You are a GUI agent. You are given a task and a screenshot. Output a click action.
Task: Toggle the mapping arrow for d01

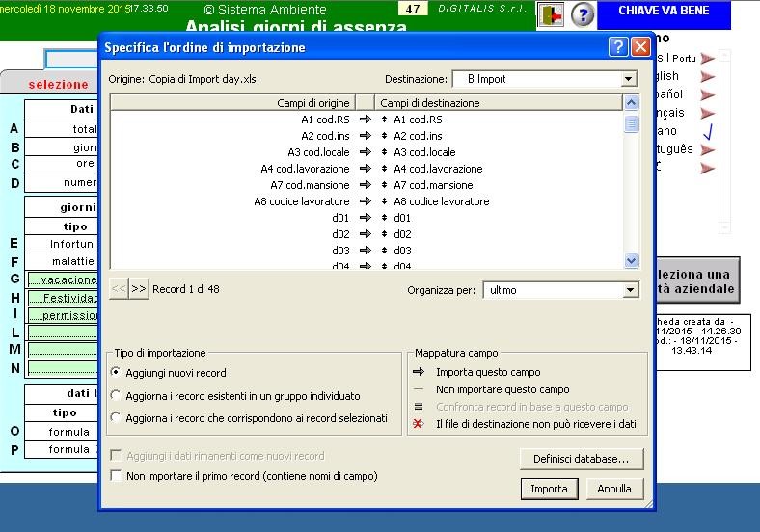366,218
